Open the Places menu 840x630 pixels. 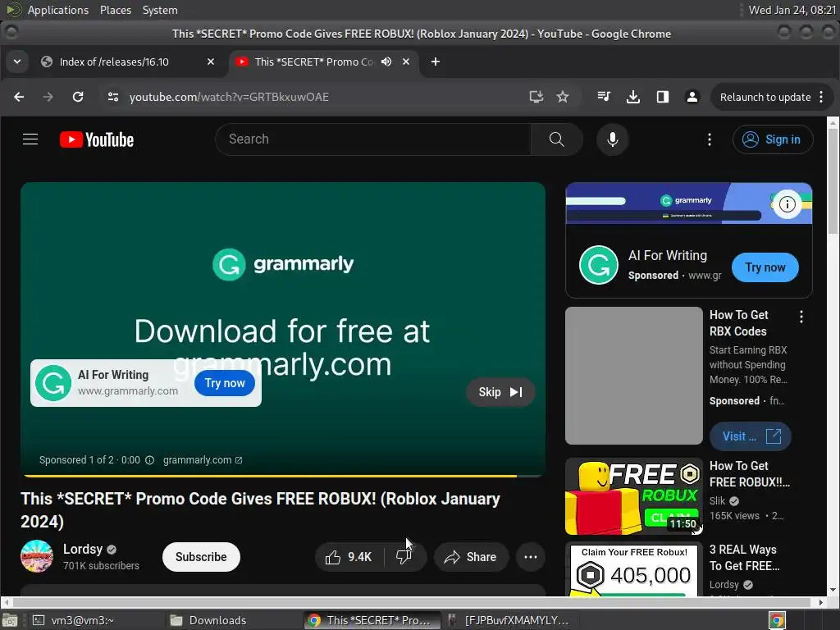115,10
